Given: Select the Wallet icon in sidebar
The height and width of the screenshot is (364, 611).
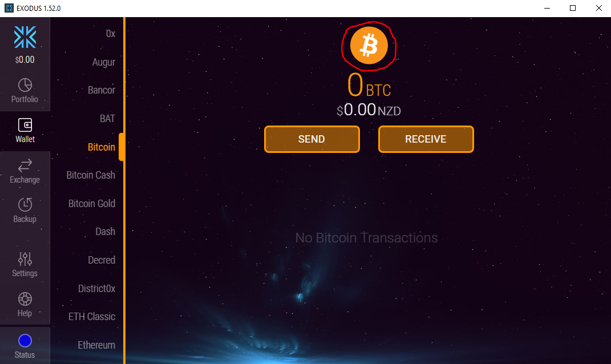Looking at the screenshot, I should [x=25, y=125].
